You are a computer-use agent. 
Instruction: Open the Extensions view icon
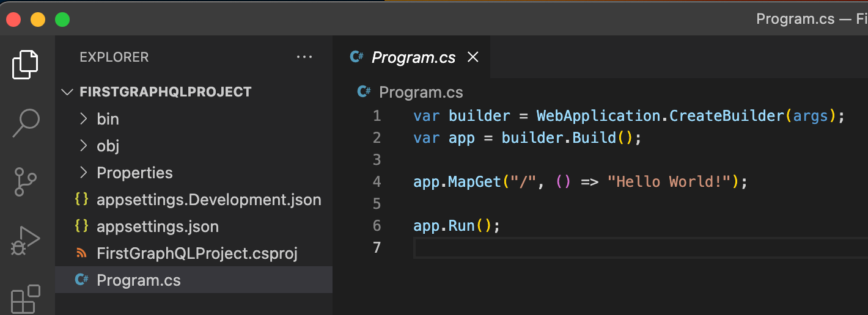tap(26, 299)
